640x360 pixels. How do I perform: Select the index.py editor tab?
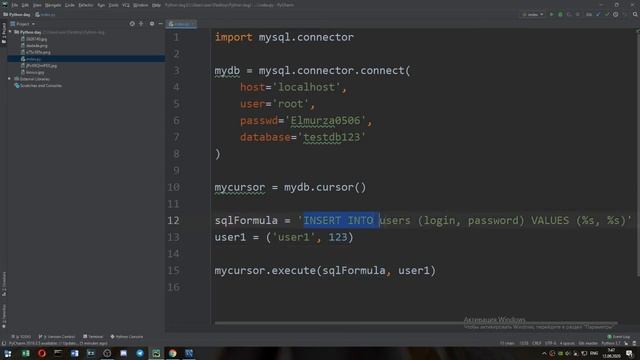click(x=182, y=24)
